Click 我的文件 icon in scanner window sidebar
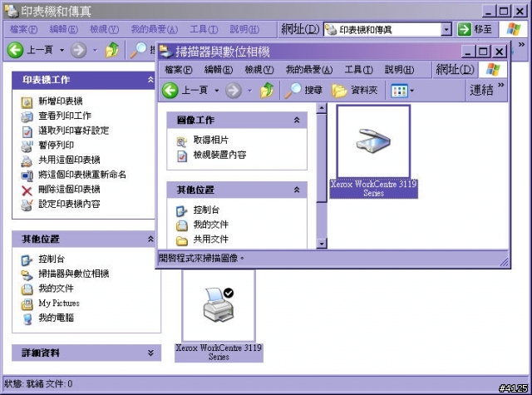Screen dimensions: 532x395 182,225
